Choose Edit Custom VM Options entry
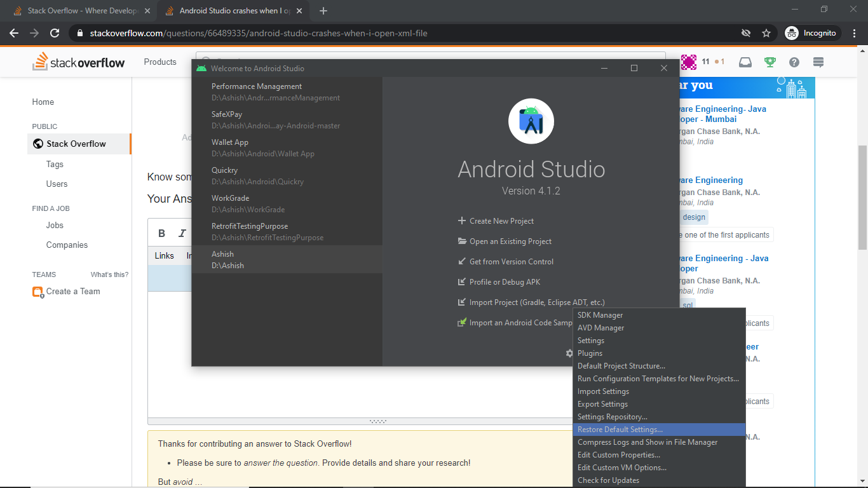This screenshot has height=488, width=868. click(621, 468)
